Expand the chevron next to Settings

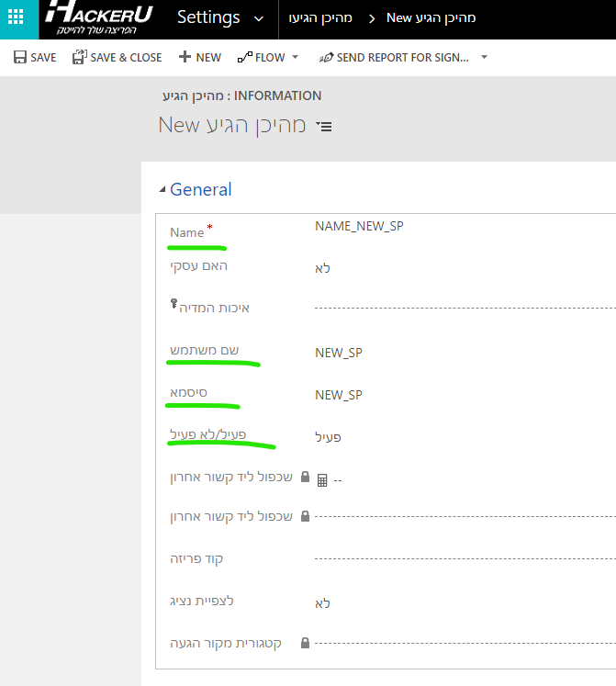[x=257, y=18]
